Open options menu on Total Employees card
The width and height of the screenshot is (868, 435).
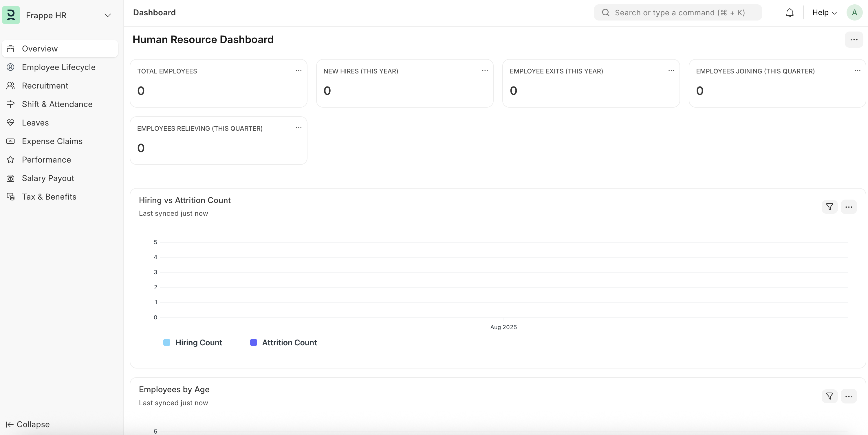299,70
